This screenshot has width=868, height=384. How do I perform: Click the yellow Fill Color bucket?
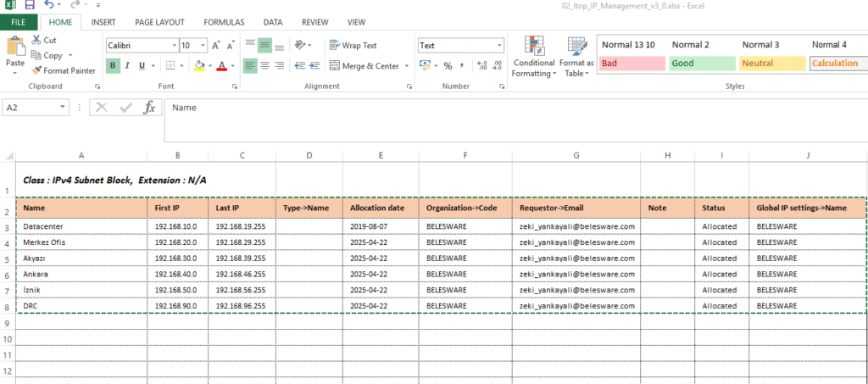(198, 65)
